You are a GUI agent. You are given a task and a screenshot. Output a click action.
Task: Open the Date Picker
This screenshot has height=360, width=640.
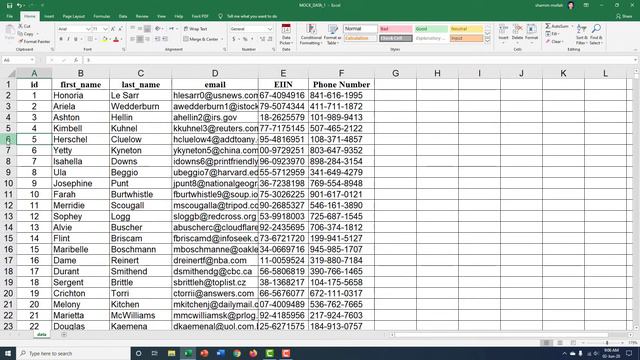point(286,34)
